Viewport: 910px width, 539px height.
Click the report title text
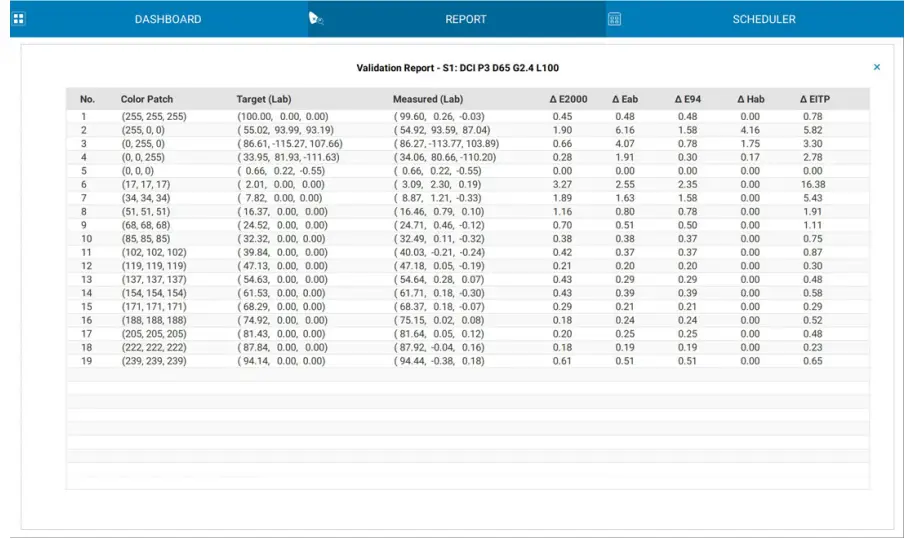click(x=457, y=68)
